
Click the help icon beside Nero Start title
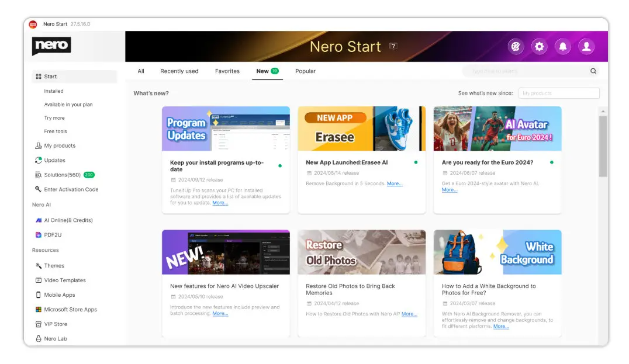(x=393, y=46)
